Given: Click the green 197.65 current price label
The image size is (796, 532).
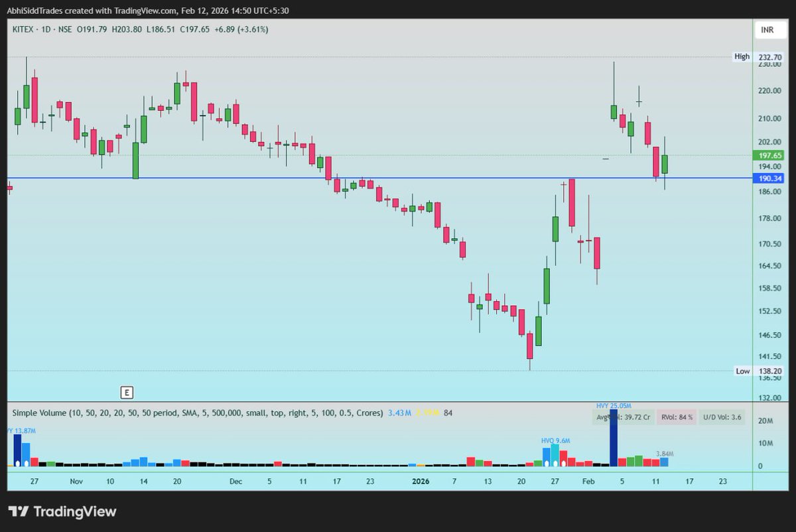Looking at the screenshot, I should tap(768, 154).
